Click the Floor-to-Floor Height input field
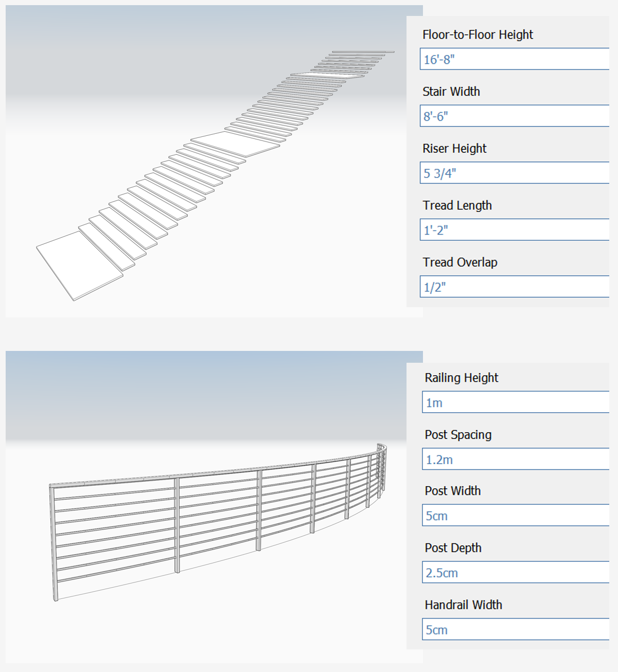 [x=515, y=59]
